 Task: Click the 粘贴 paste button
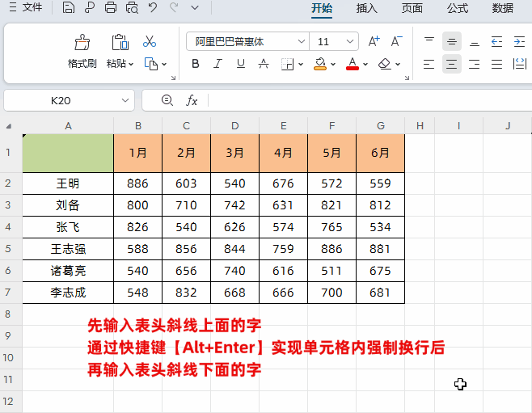(120, 64)
